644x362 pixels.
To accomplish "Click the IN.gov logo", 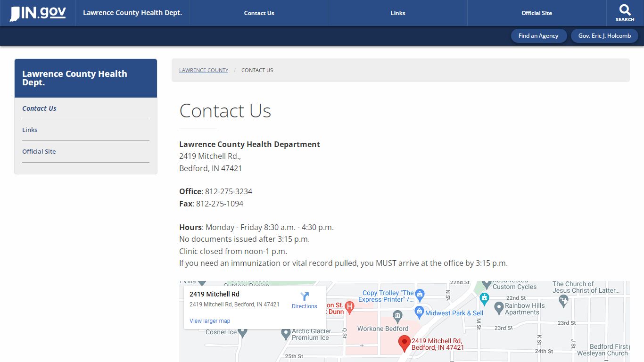I will 37,13.
